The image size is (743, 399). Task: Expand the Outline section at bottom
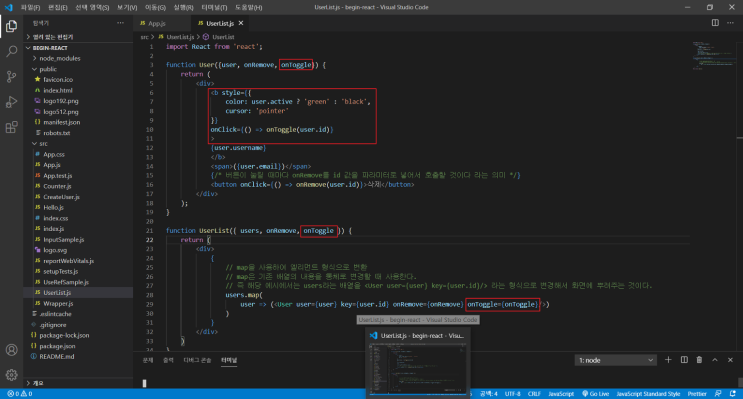[x=38, y=383]
